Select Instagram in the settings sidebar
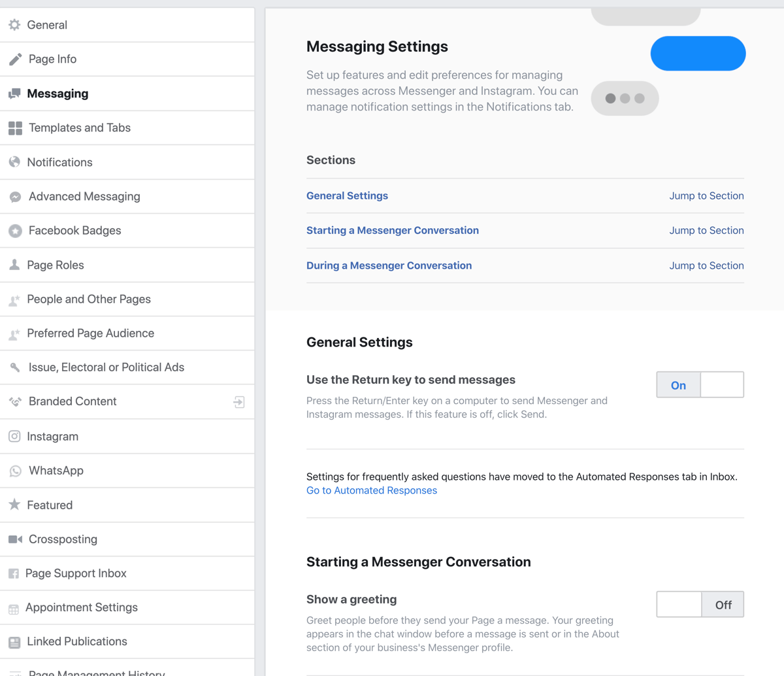This screenshot has width=784, height=676. tap(127, 436)
